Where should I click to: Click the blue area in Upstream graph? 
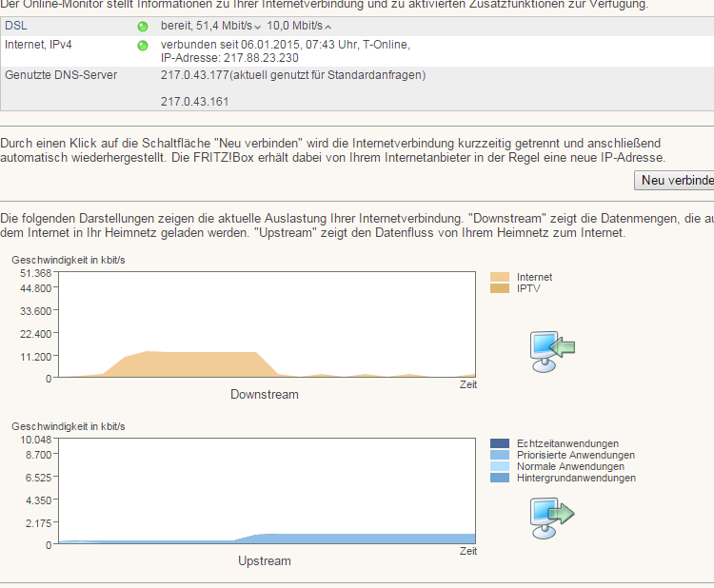[x=362, y=539]
